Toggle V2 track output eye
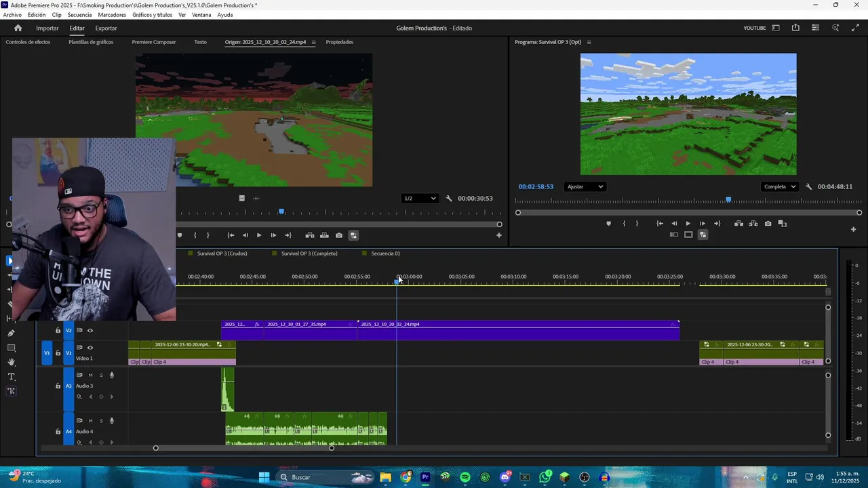This screenshot has height=488, width=868. click(x=90, y=330)
